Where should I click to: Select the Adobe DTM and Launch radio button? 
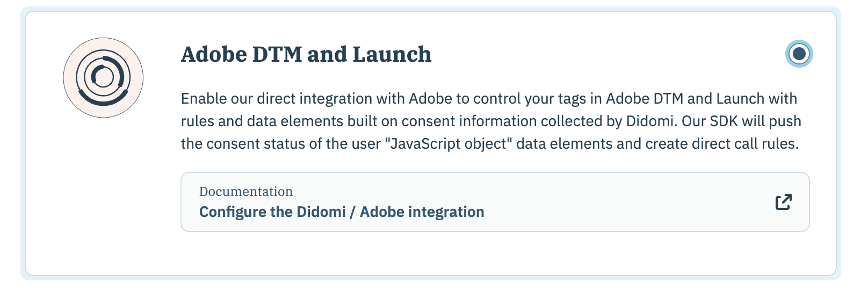[x=799, y=54]
